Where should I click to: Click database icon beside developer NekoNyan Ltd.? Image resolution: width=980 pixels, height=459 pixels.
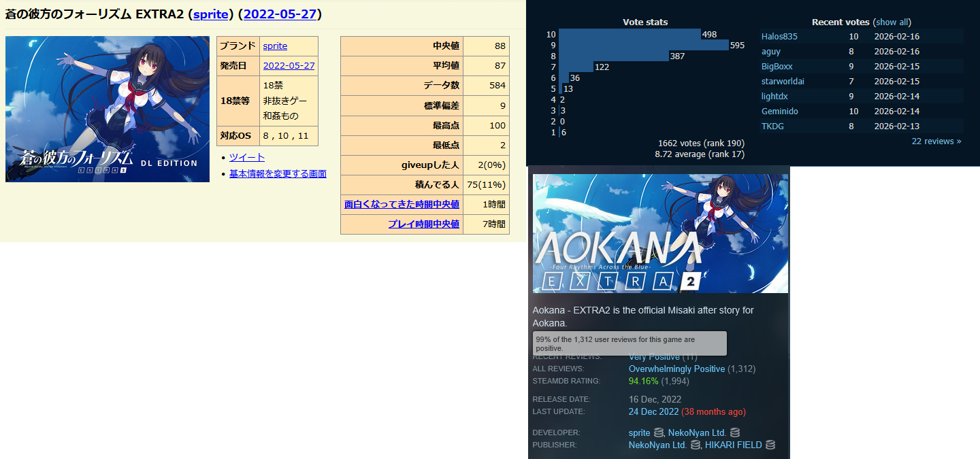click(735, 433)
